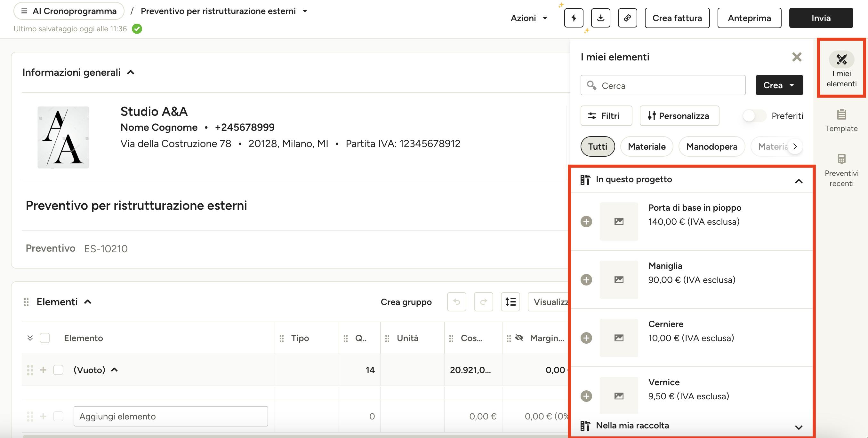Screen dimensions: 868x438
Task: Click the Studio A&A logo image
Action: 63,137
